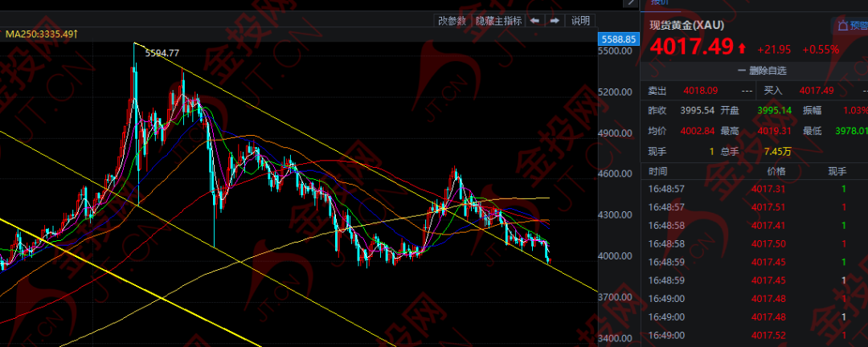Click the 时间 column header in tick list
Image resolution: width=868 pixels, height=347 pixels.
coord(658,171)
